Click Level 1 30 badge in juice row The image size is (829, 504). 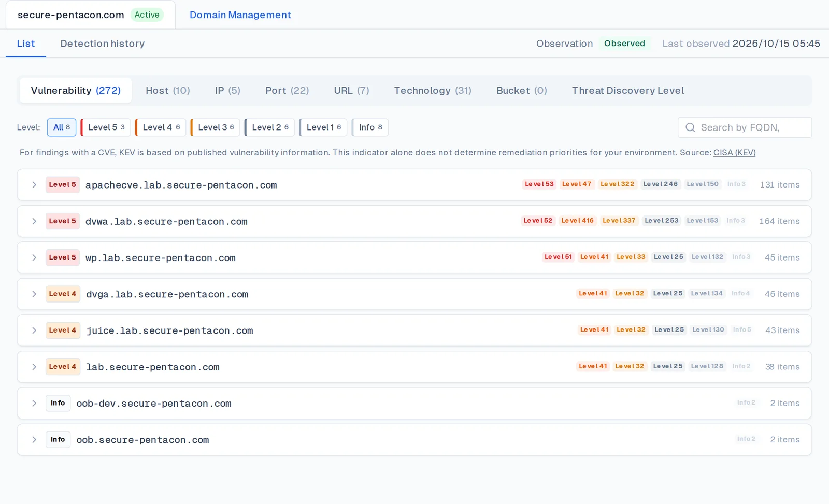pyautogui.click(x=708, y=329)
